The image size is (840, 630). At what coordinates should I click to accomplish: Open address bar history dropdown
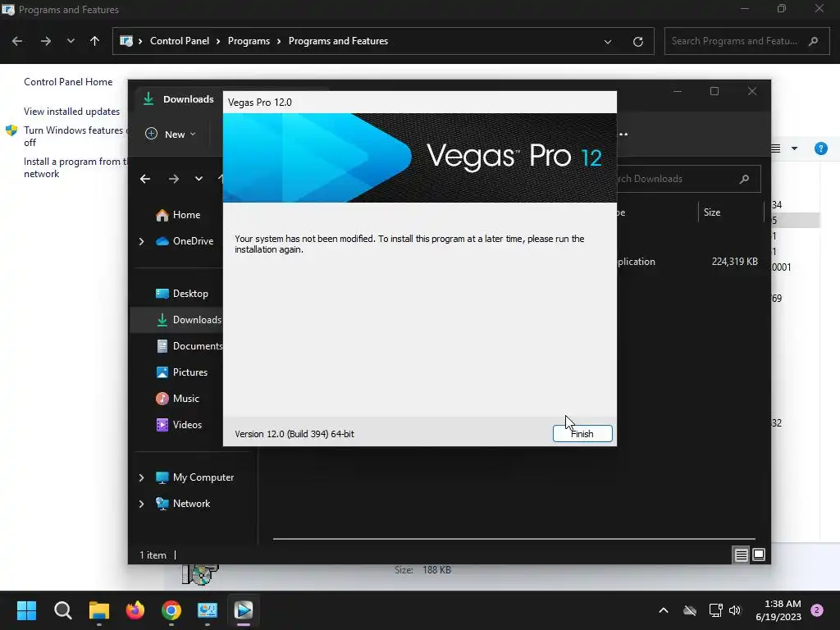click(x=608, y=41)
